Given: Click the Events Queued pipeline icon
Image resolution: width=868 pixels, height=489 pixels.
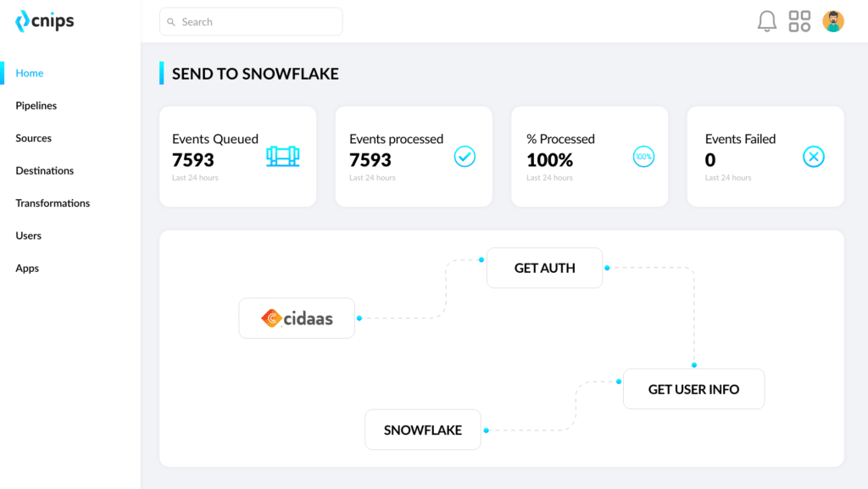Looking at the screenshot, I should coord(283,157).
